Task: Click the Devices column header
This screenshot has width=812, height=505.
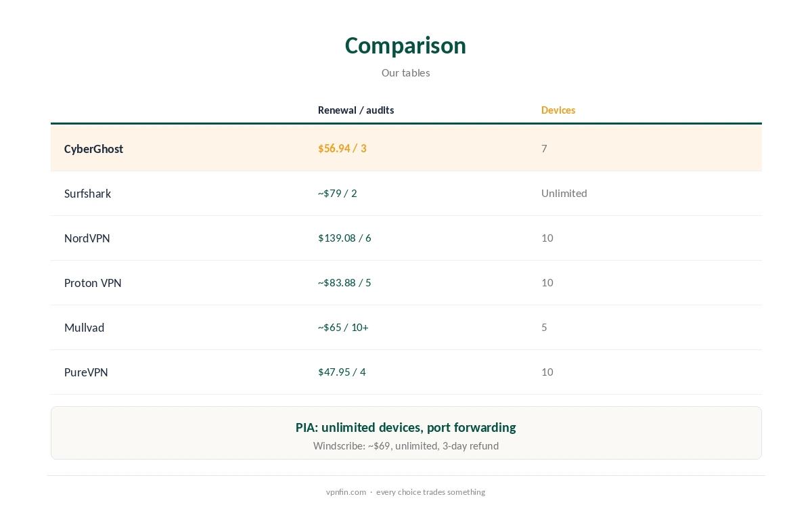Action: (558, 110)
